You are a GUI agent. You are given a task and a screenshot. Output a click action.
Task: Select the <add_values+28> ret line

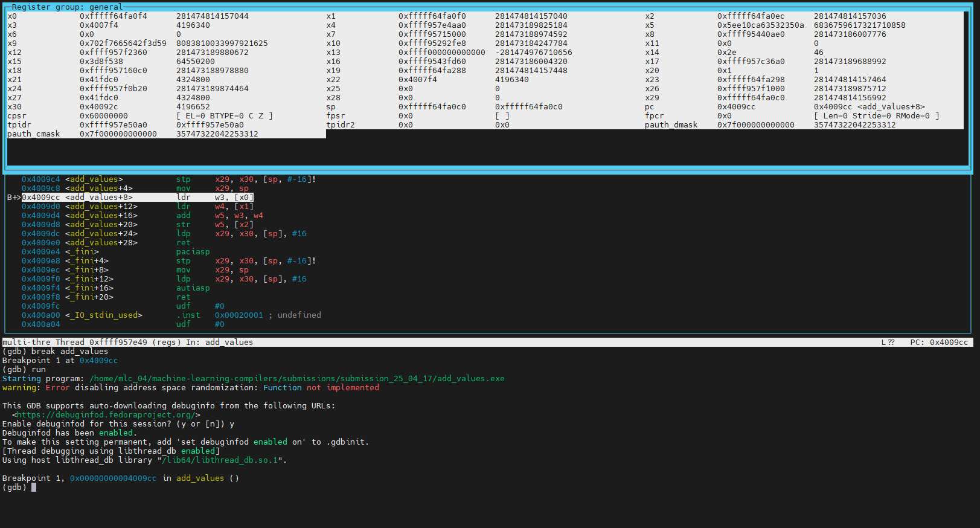(x=106, y=243)
